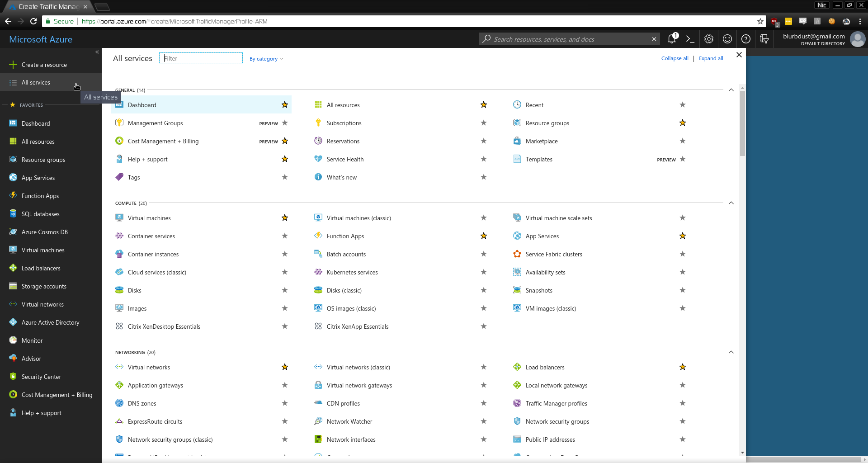Open portal settings gear icon
This screenshot has height=463, width=868.
(x=709, y=39)
